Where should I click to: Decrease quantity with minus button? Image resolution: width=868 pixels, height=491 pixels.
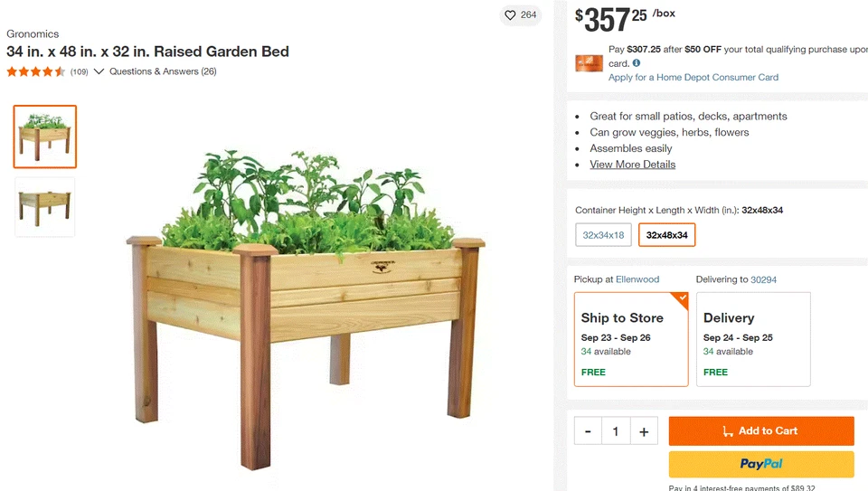coord(588,431)
